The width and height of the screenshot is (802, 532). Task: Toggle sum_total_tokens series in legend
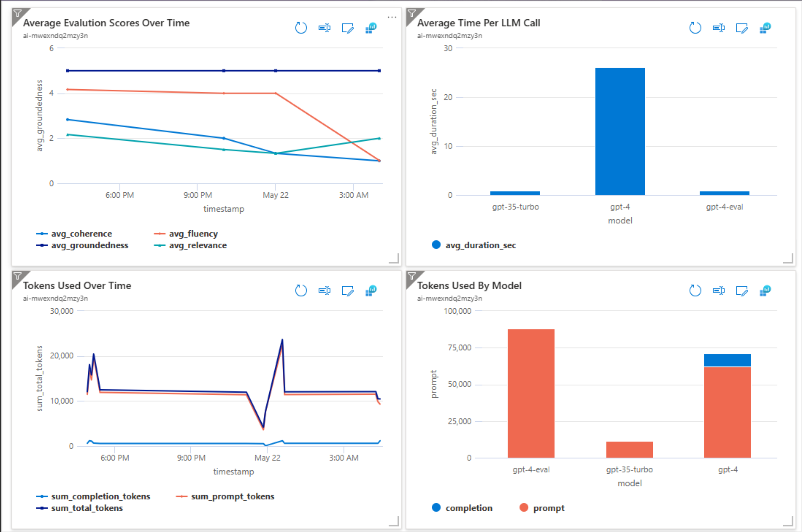click(x=79, y=508)
